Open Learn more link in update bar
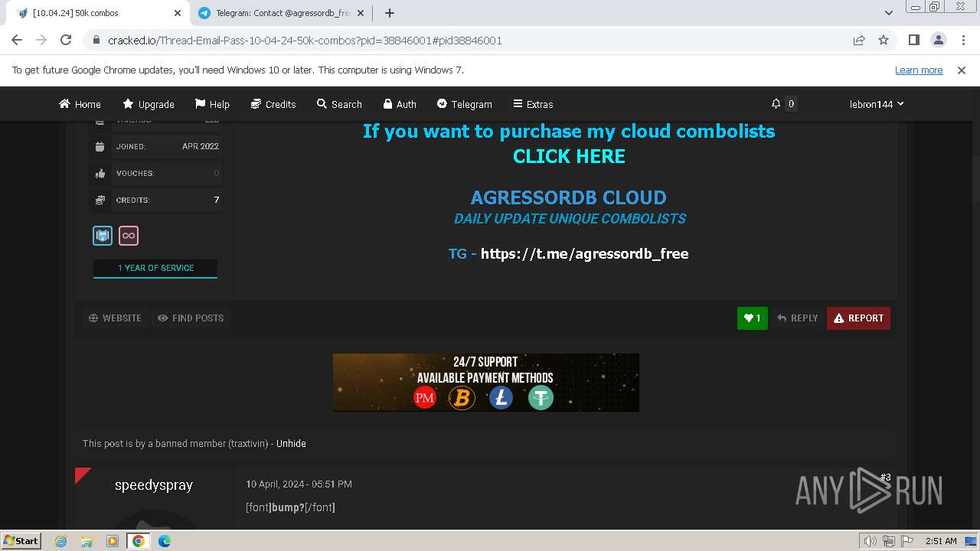 point(919,70)
